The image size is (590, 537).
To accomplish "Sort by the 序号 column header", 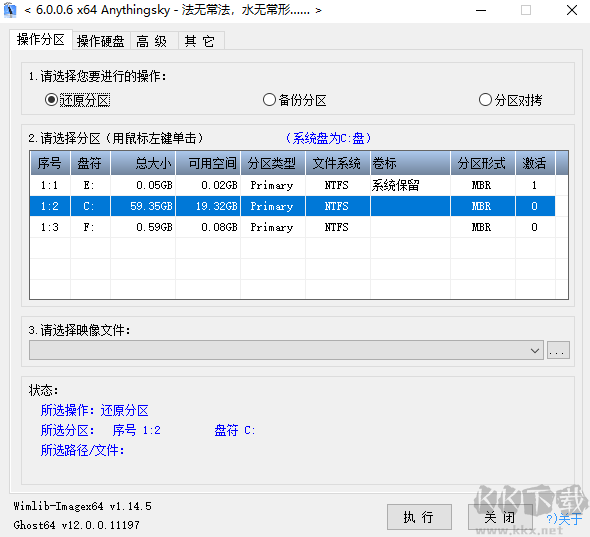I will [50, 163].
